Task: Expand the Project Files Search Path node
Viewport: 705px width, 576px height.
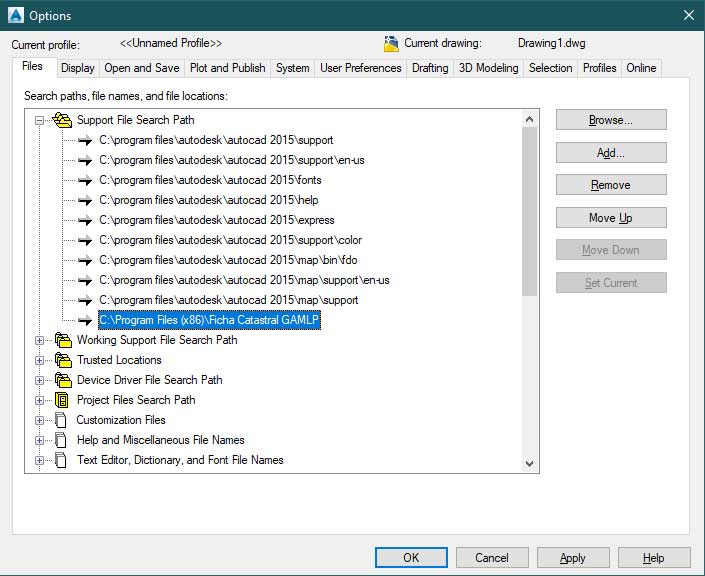Action: pyautogui.click(x=40, y=401)
